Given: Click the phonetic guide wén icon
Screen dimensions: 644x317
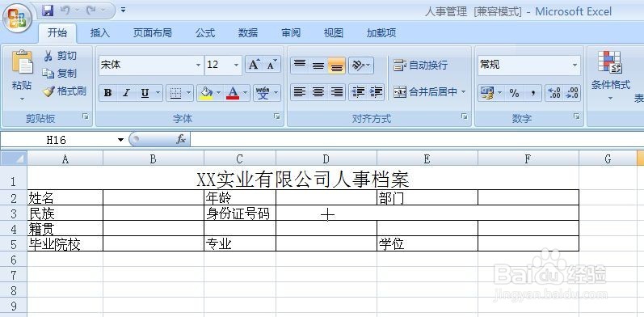Looking at the screenshot, I should 263,93.
